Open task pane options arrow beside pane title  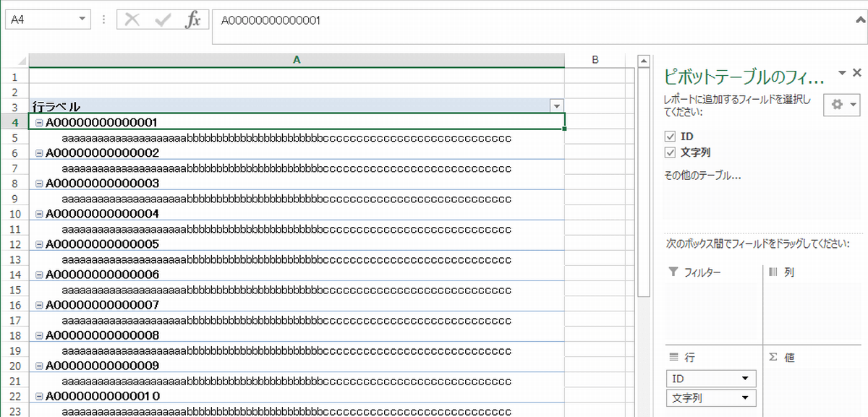point(842,73)
